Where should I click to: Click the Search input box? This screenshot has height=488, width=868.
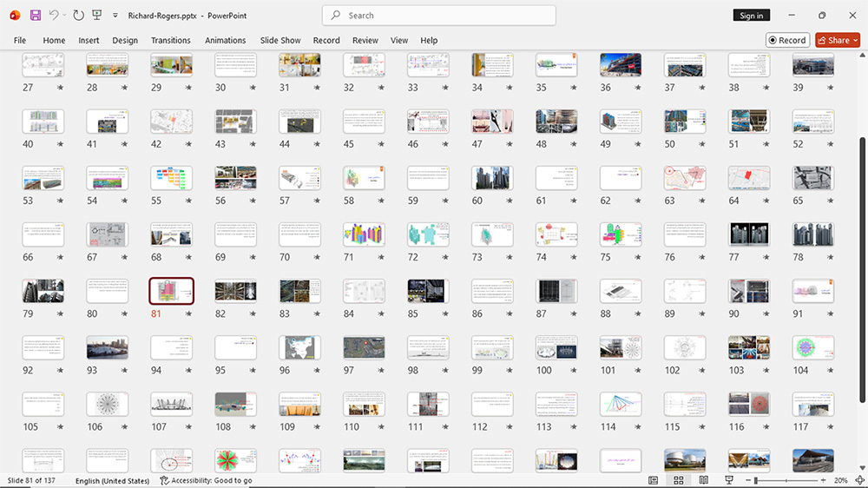(x=439, y=16)
